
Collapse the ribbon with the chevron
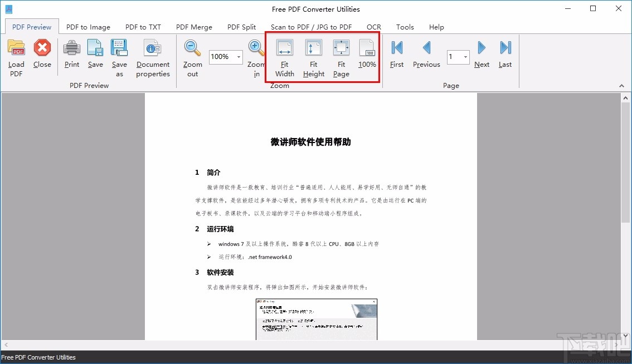click(621, 85)
